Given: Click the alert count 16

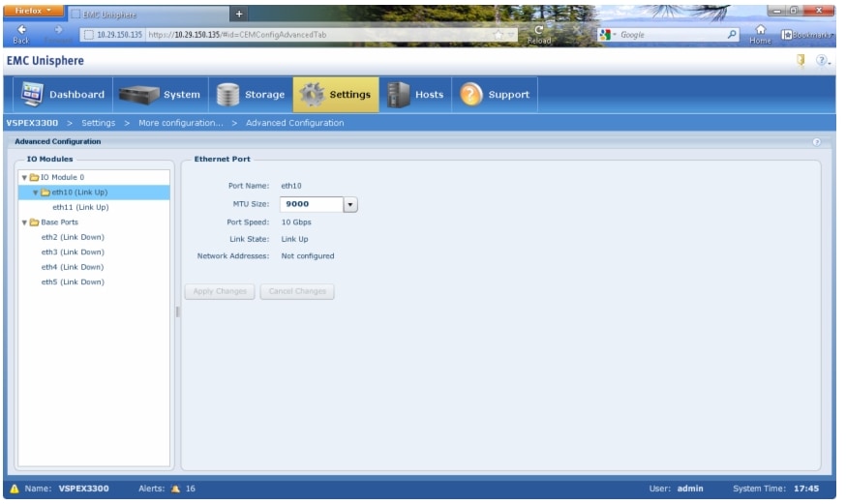Looking at the screenshot, I should 191,490.
